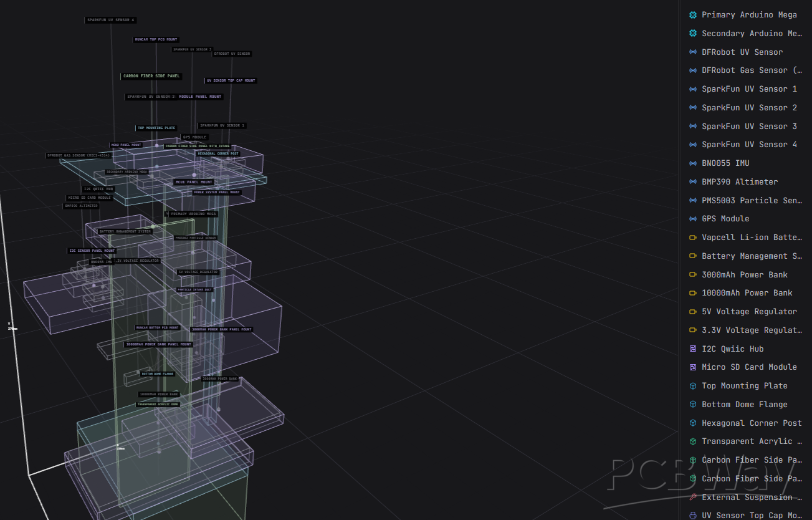Click the chip icon beside Primary Arduino Mega
The width and height of the screenshot is (812, 520).
pyautogui.click(x=692, y=15)
